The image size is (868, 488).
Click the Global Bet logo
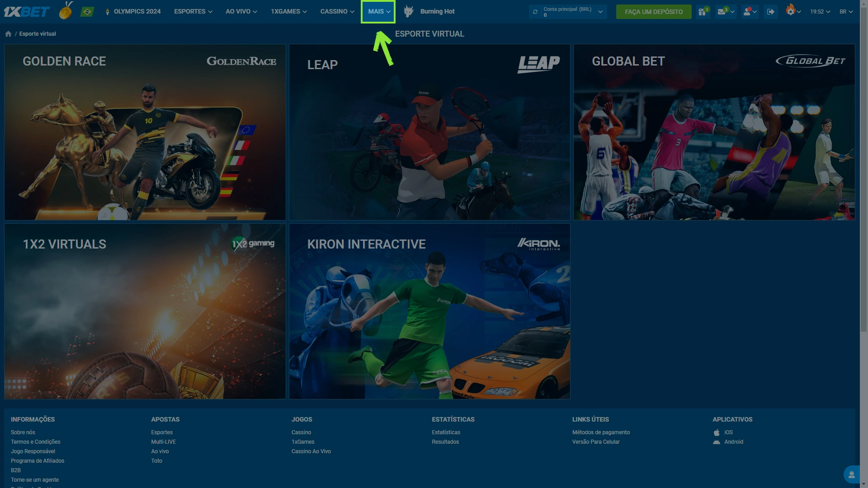pyautogui.click(x=811, y=61)
